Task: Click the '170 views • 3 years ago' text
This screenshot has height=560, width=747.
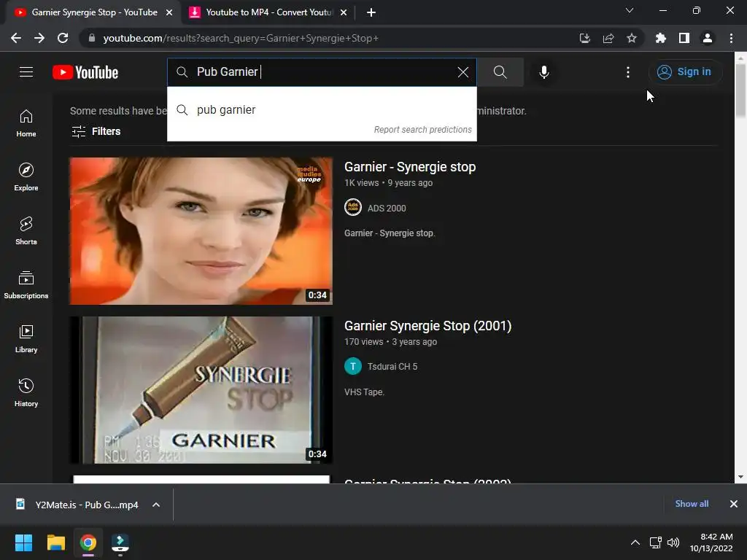Action: (390, 341)
